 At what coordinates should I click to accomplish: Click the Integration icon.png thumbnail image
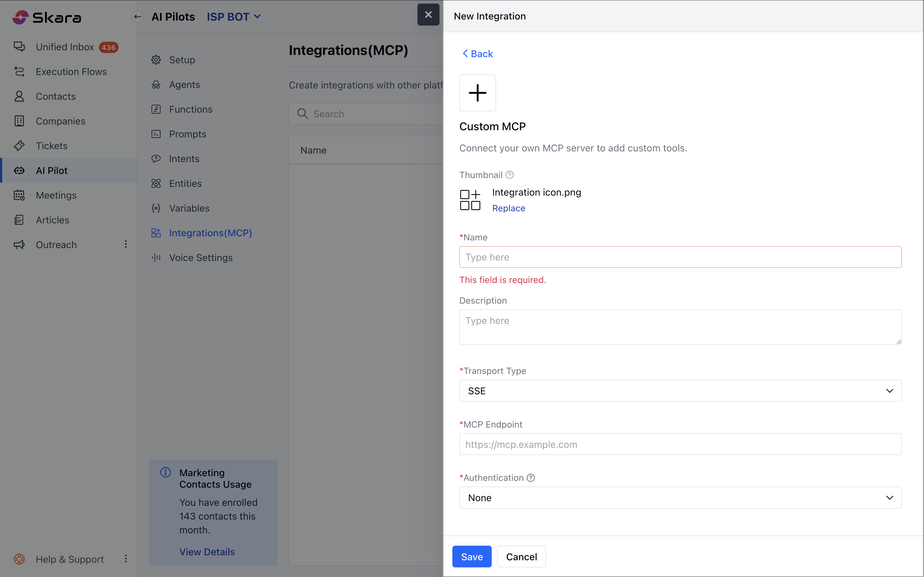(x=470, y=200)
